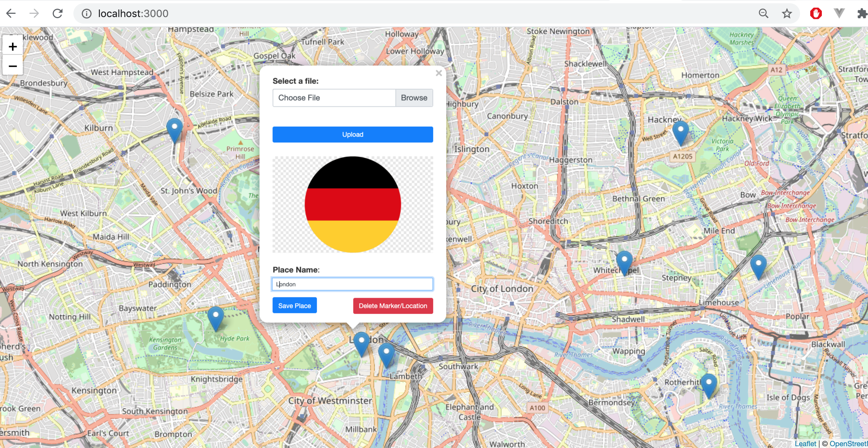
Task: Click the marker in Hyde Park
Action: click(215, 318)
